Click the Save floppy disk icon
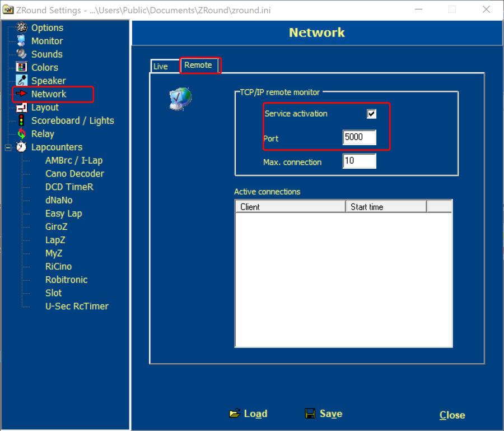The width and height of the screenshot is (504, 431). (310, 413)
